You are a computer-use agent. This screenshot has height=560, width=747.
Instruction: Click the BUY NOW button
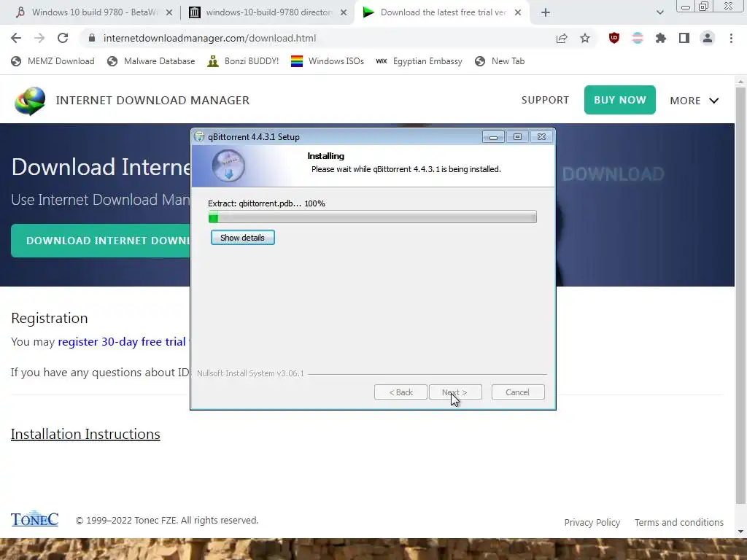(620, 100)
